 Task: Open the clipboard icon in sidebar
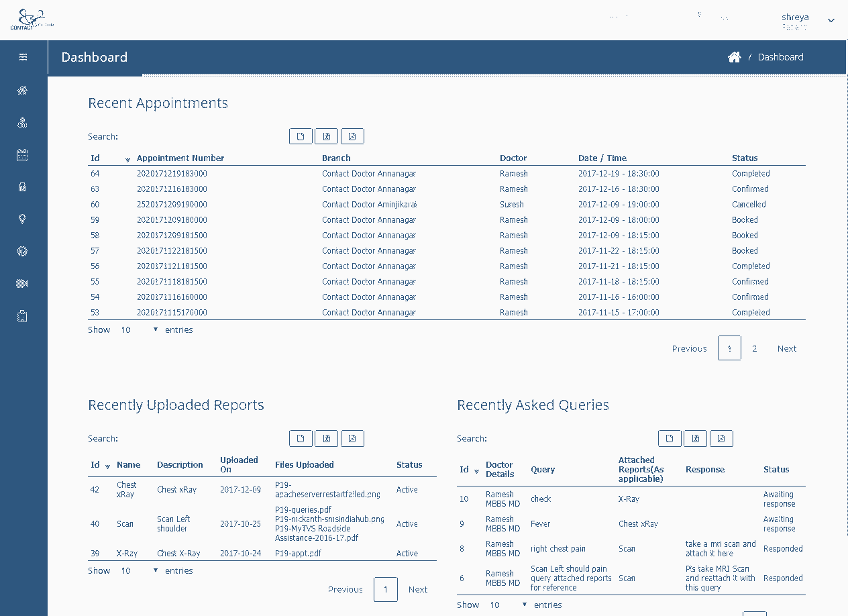coord(22,316)
